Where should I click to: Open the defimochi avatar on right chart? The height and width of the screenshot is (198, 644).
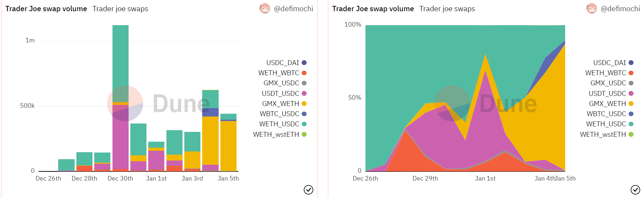(592, 8)
